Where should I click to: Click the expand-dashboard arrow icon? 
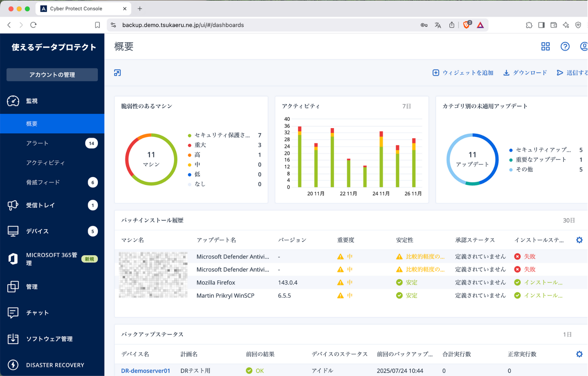tap(117, 72)
